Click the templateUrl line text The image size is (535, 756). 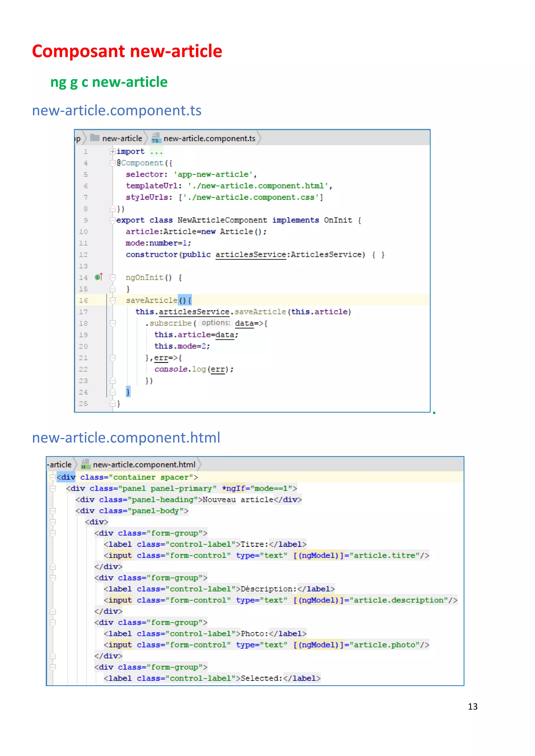tap(229, 186)
